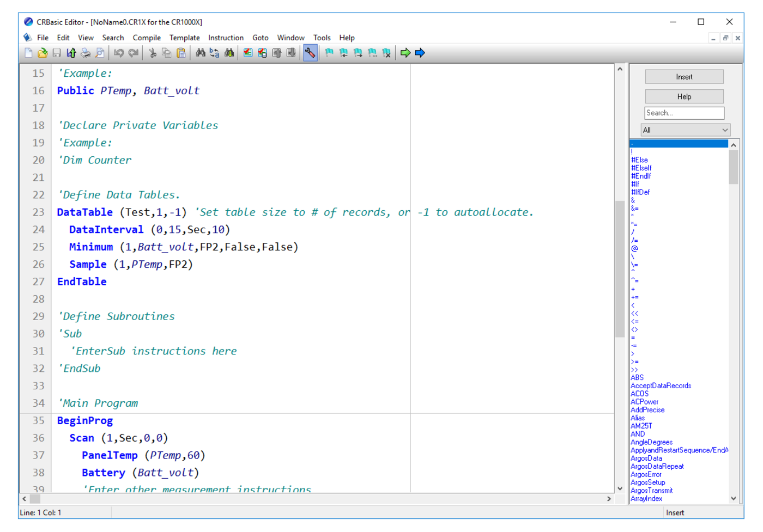Go to next bookmark flag icon

[358, 53]
